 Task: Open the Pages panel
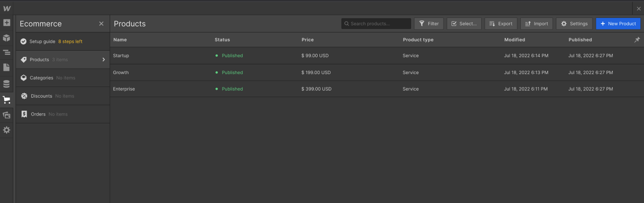tap(6, 68)
